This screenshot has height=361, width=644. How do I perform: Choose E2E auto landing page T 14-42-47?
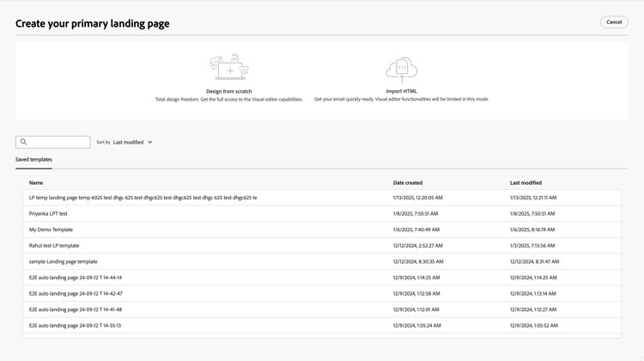(322, 294)
